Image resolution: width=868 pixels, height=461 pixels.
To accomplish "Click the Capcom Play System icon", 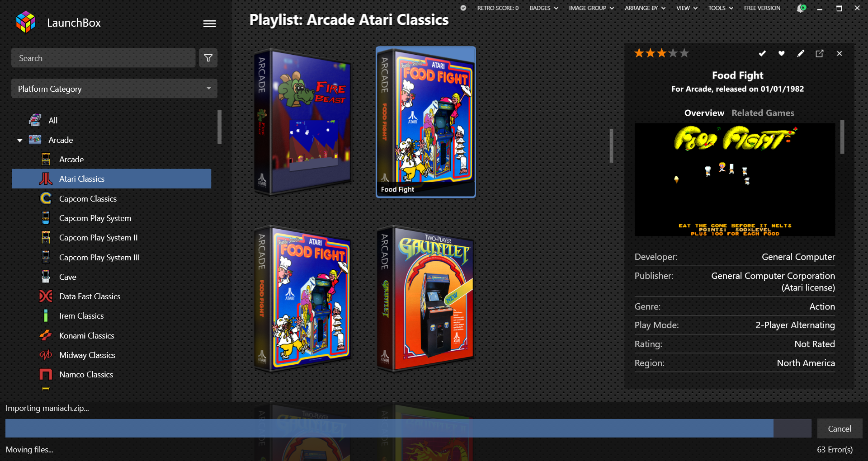I will coord(46,218).
